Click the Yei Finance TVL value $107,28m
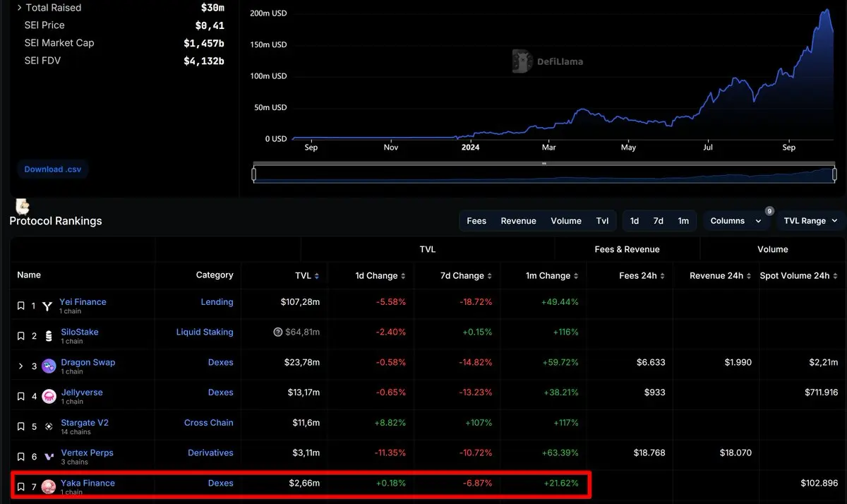 pyautogui.click(x=300, y=302)
